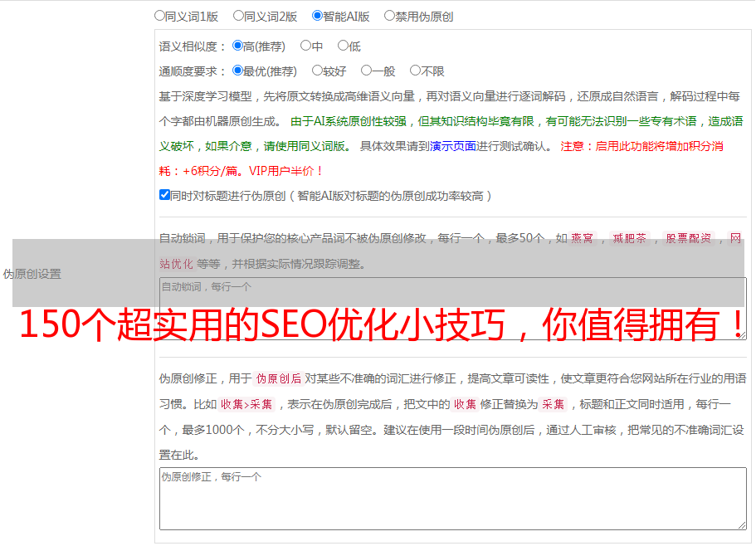Viewport: 756px width, 546px height.
Task: Click the 伪原创修正 textarea
Action: click(x=453, y=499)
